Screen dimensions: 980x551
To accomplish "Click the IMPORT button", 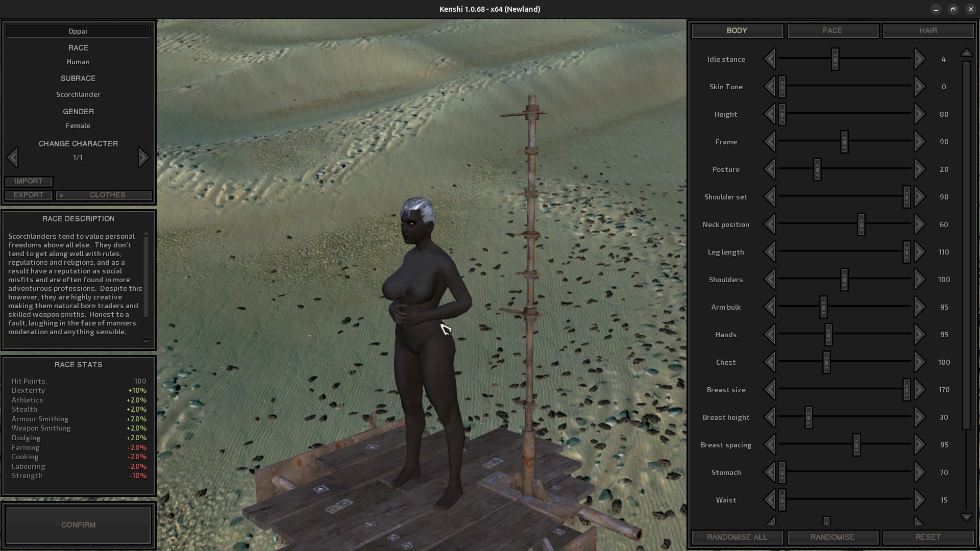I will (29, 181).
